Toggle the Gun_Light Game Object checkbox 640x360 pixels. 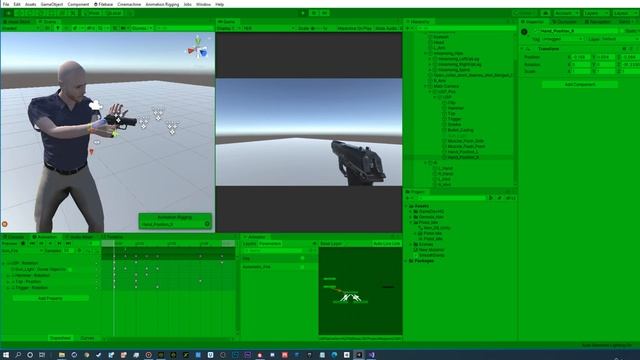(x=70, y=269)
